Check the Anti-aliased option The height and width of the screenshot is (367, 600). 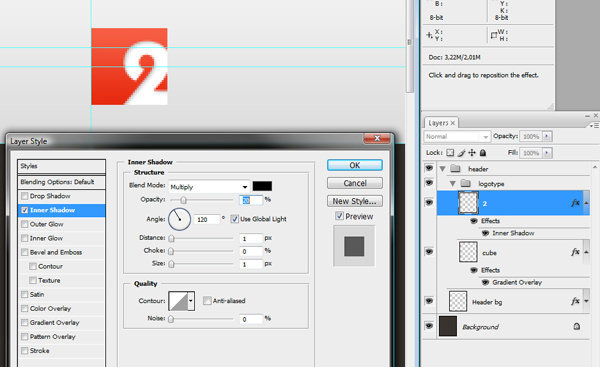[x=207, y=300]
